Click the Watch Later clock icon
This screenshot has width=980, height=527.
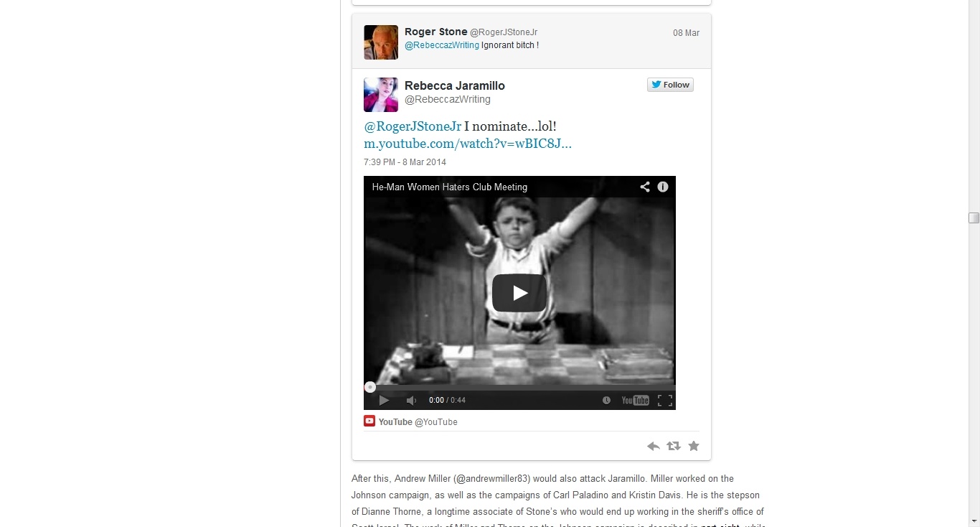pos(606,401)
